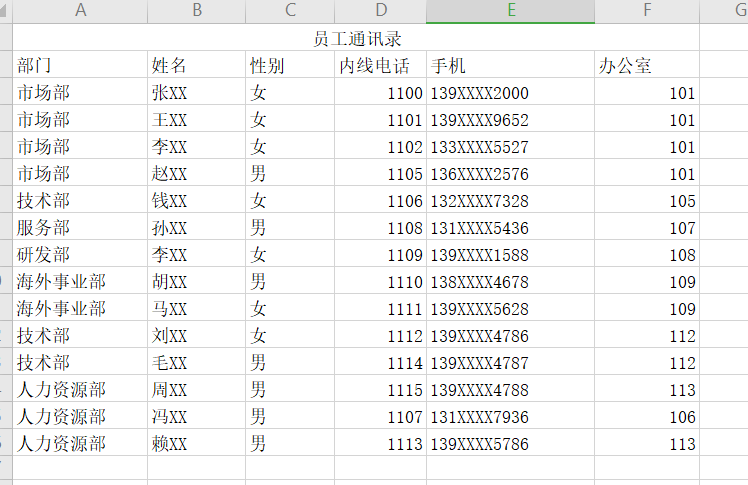This screenshot has width=748, height=485.
Task: Select name cell 张XX
Action: click(x=197, y=92)
